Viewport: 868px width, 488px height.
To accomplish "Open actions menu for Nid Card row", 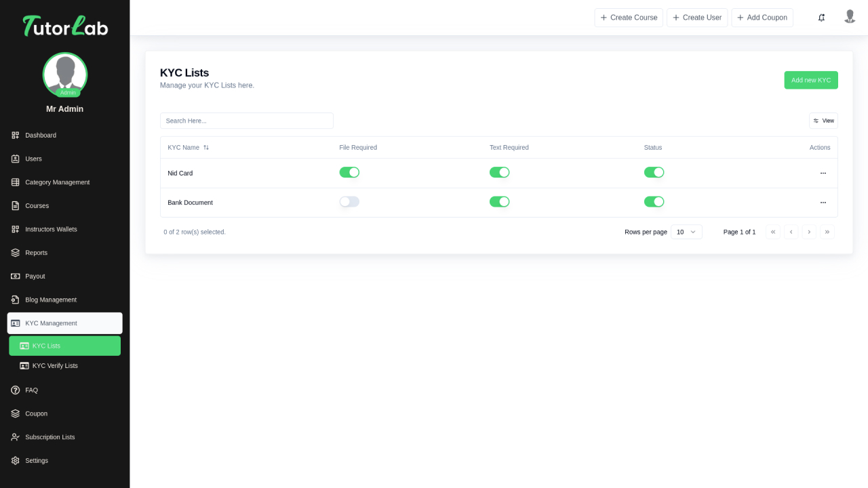I will (823, 174).
